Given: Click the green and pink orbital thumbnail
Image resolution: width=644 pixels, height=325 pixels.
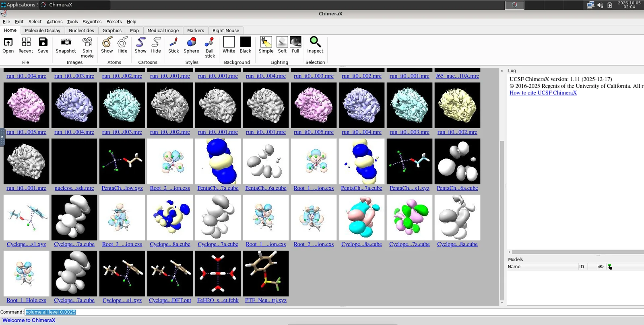Looking at the screenshot, I should [x=409, y=218].
